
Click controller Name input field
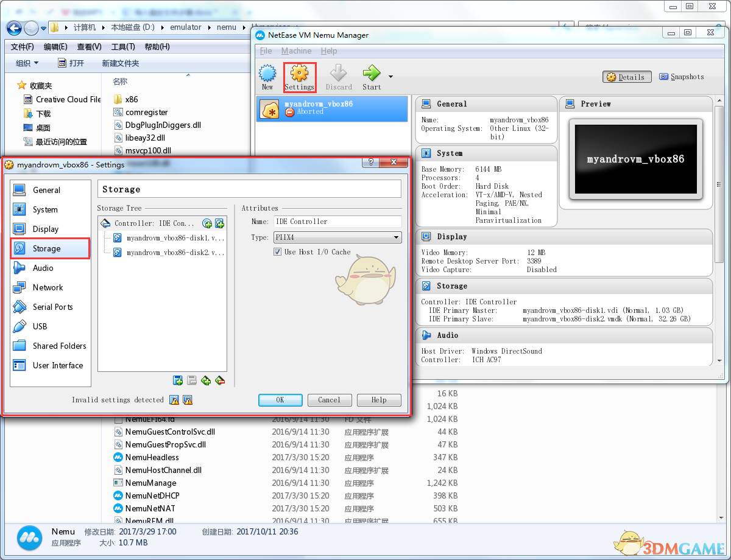coord(337,222)
